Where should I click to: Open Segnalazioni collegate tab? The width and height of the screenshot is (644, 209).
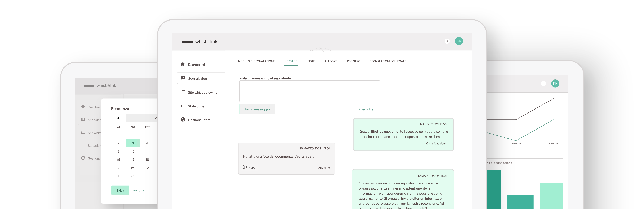388,61
